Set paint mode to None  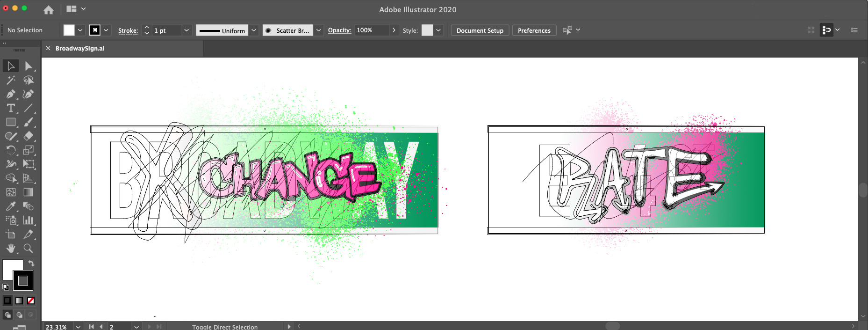click(31, 301)
